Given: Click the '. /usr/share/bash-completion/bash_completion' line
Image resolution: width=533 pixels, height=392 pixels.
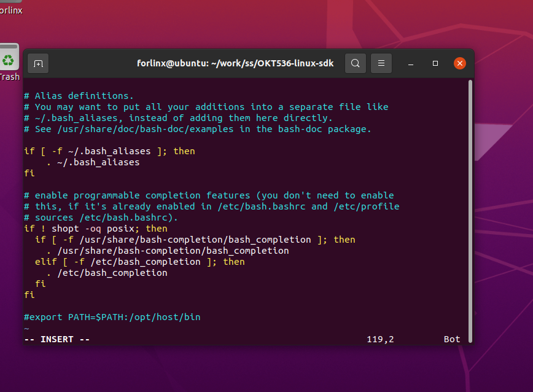Looking at the screenshot, I should 168,251.
